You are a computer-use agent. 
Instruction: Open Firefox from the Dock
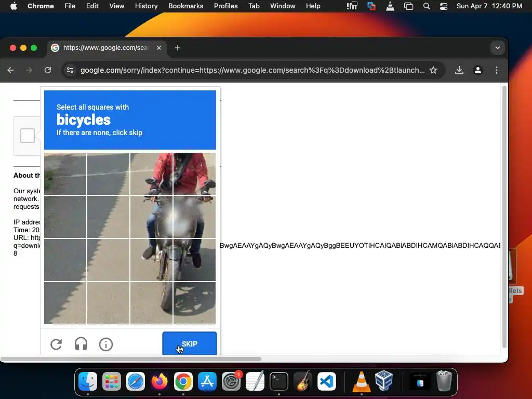[159, 381]
